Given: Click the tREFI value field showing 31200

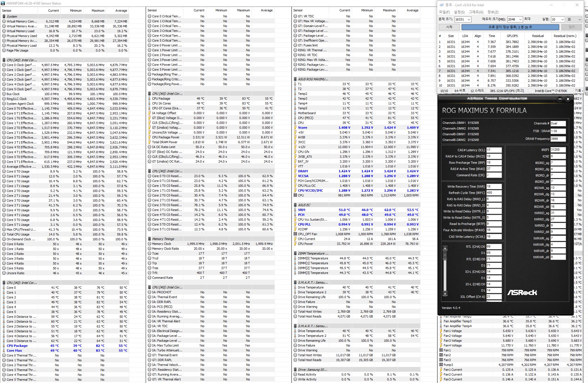Looking at the screenshot, I should coord(558,150).
